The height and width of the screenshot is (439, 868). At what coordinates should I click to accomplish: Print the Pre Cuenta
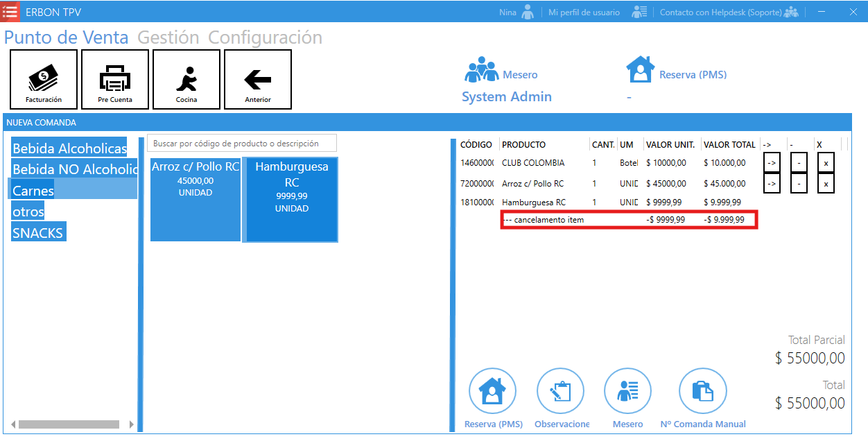pyautogui.click(x=115, y=80)
